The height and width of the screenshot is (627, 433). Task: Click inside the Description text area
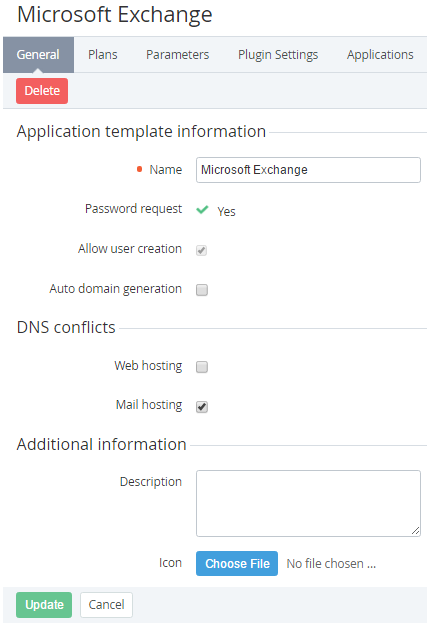tap(308, 503)
